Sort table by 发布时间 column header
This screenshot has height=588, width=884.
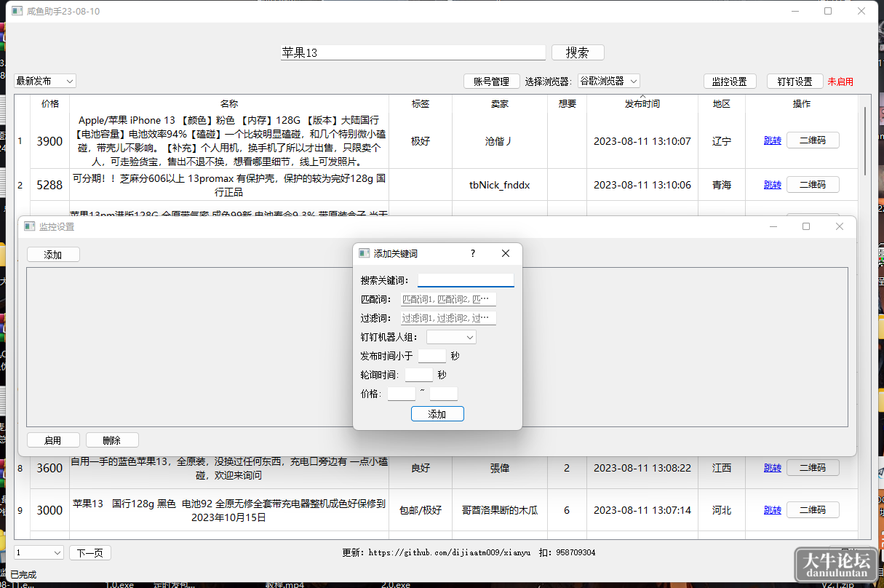642,104
